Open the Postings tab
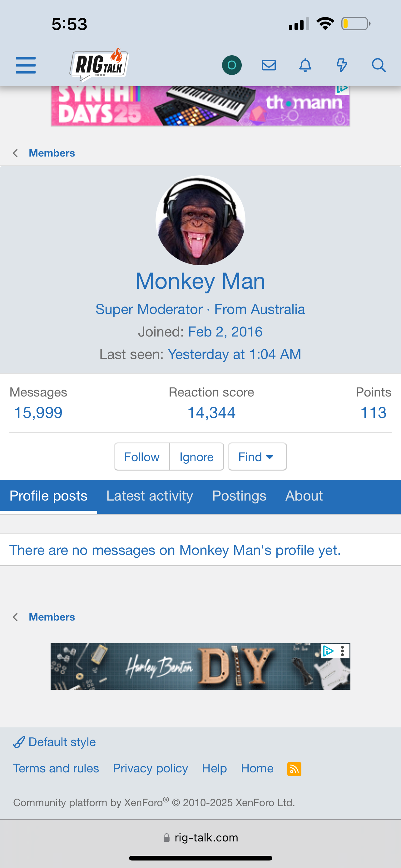401x868 pixels. (x=239, y=496)
